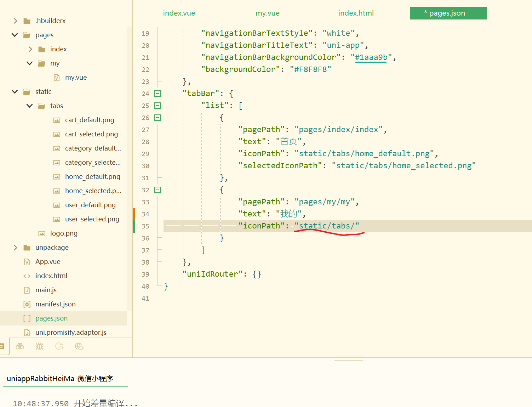Click the #1aaa9b color value
The image size is (532, 407).
pyautogui.click(x=371, y=57)
